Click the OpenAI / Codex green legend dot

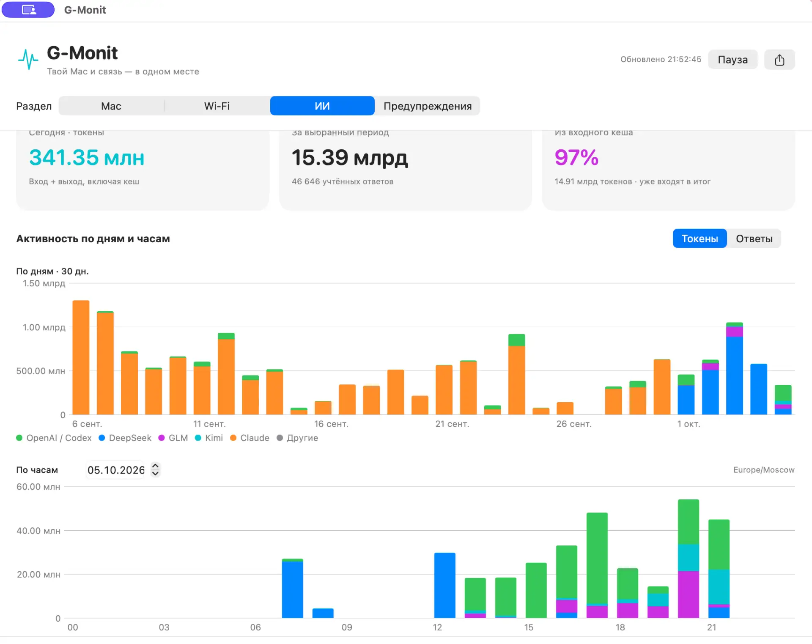[x=19, y=438]
